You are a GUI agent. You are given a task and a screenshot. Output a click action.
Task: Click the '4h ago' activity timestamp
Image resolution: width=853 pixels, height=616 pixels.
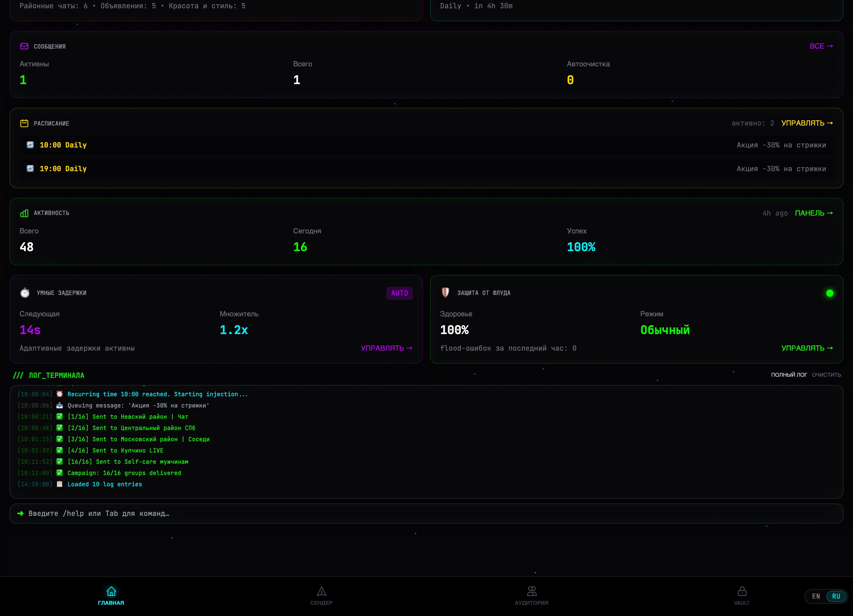[x=775, y=213]
